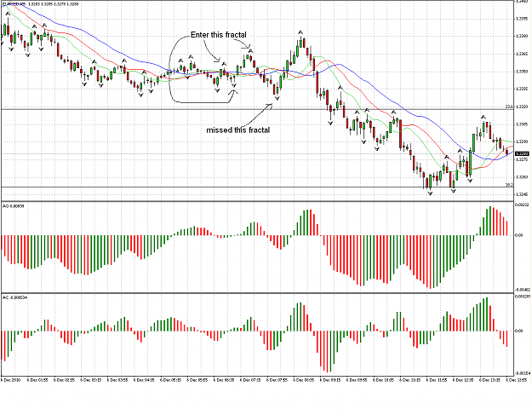The image size is (532, 415).
Task: Click the highlighted current price tag on scale
Action: pos(522,154)
